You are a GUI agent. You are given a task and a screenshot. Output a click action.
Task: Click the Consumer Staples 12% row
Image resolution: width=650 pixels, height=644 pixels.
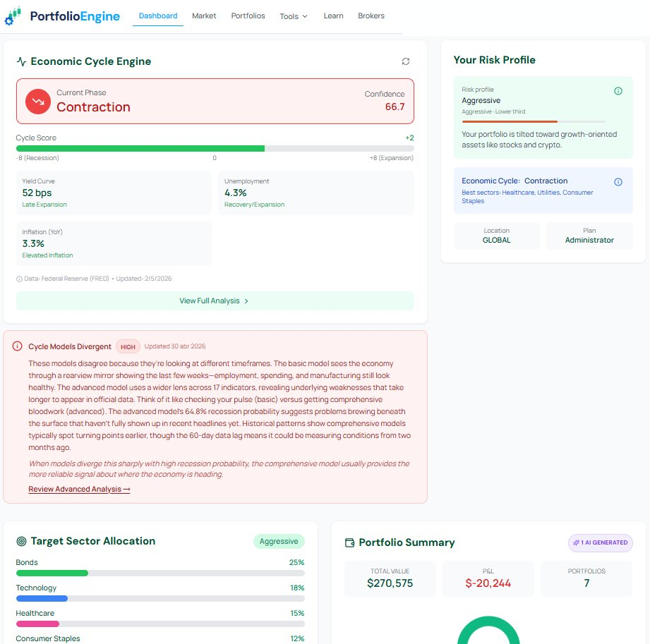160,638
